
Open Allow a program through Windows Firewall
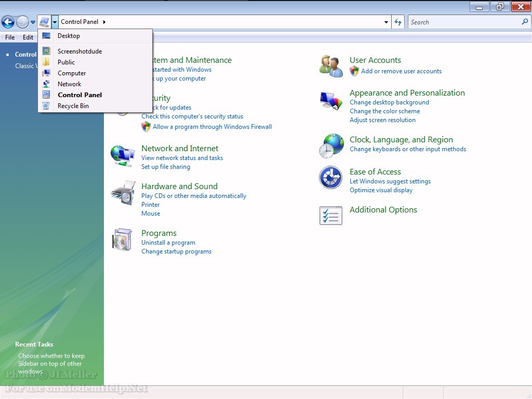pyautogui.click(x=212, y=127)
